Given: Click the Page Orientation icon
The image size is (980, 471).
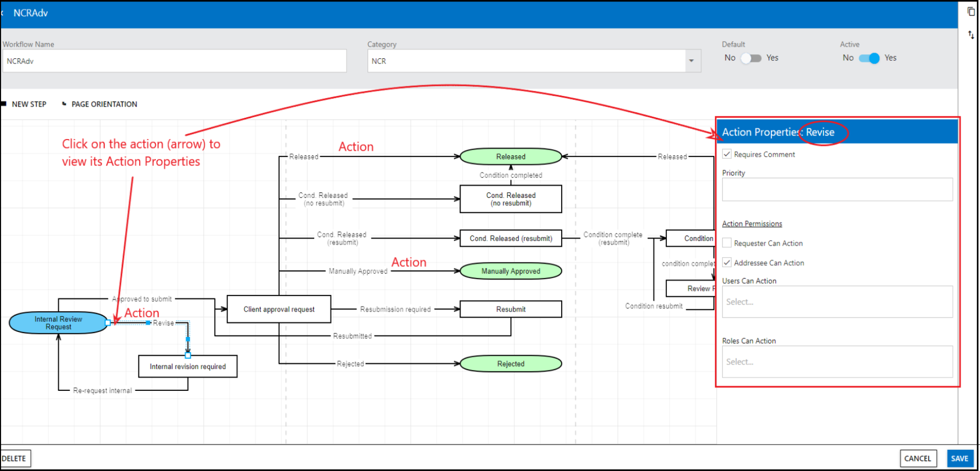Looking at the screenshot, I should [x=64, y=104].
